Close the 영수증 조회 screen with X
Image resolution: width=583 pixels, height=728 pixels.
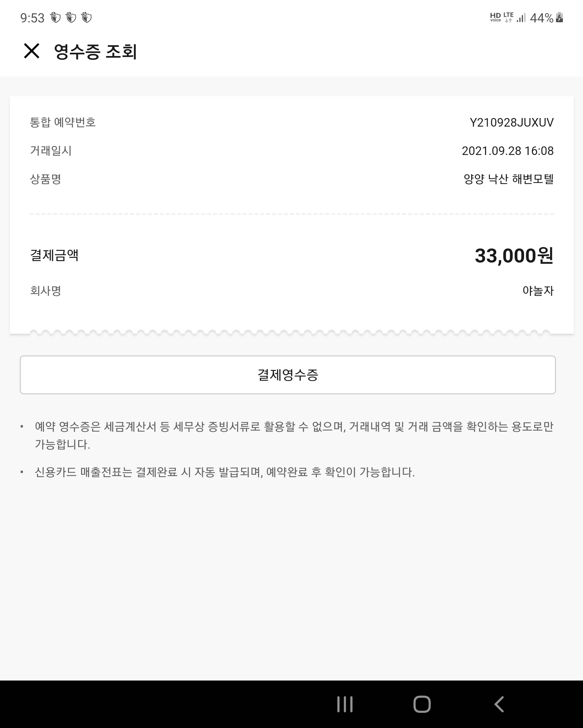(x=32, y=51)
